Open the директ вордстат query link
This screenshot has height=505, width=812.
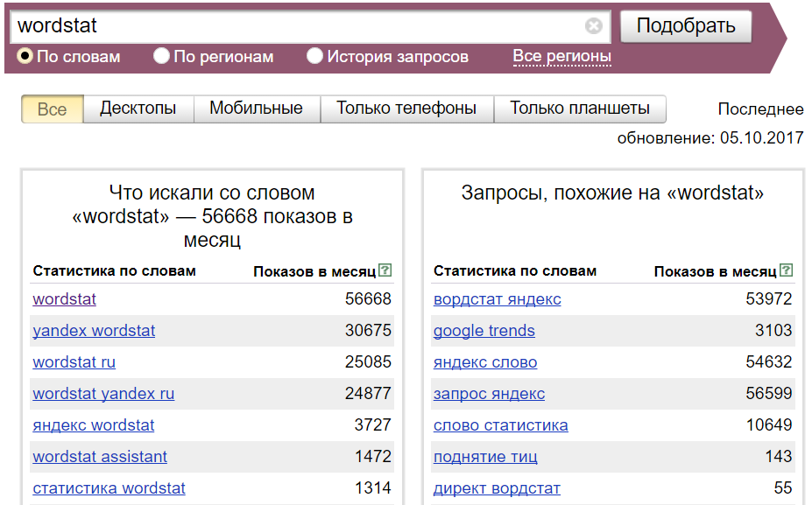(x=497, y=488)
